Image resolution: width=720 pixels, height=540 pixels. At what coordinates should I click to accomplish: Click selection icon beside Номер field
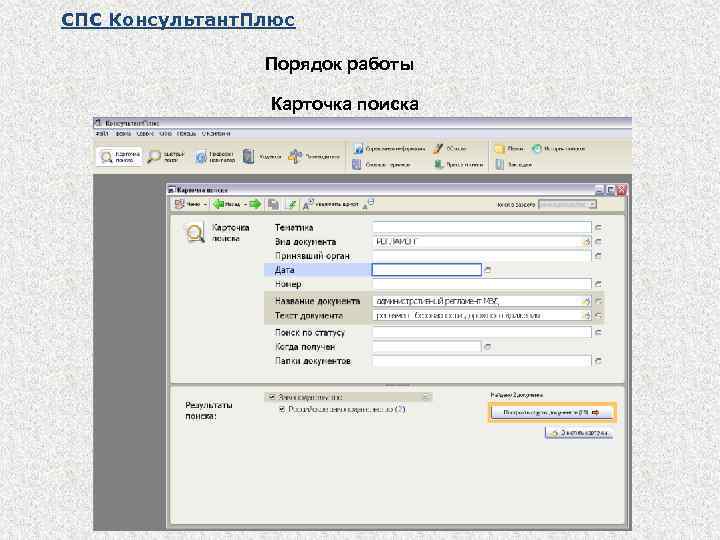(x=598, y=284)
